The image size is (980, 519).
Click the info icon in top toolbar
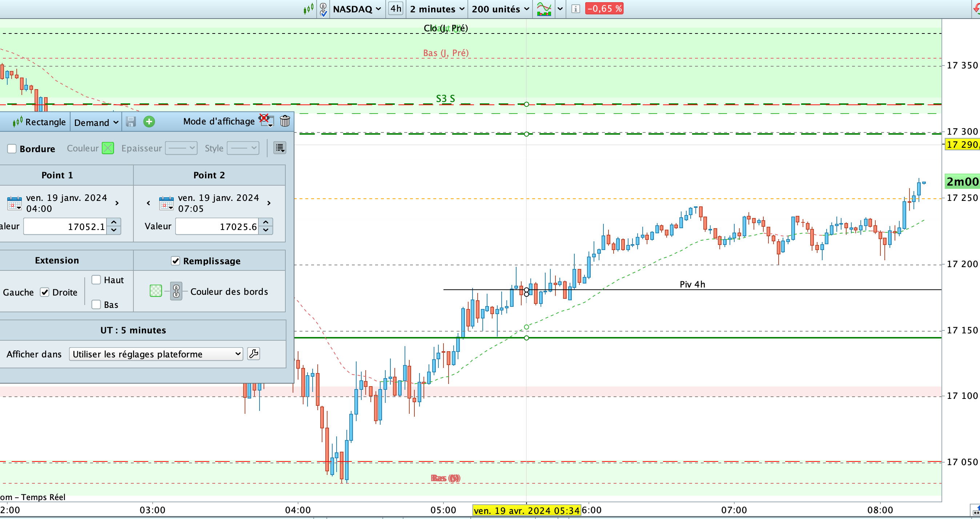click(575, 9)
